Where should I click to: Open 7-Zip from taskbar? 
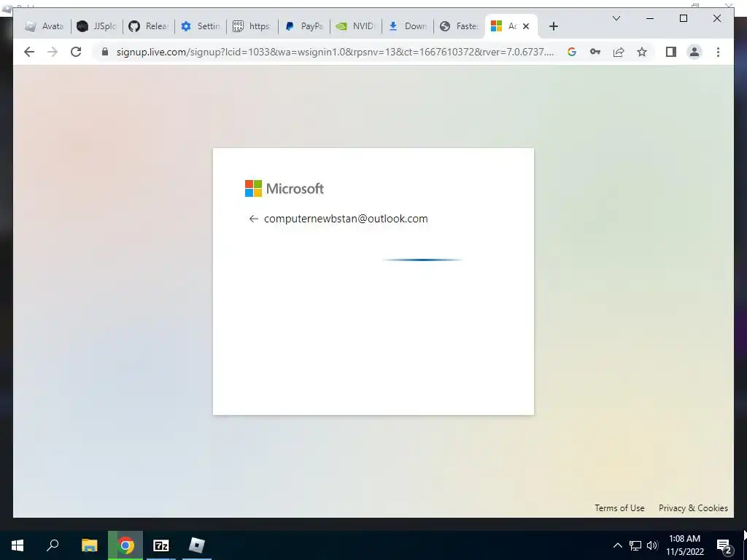[161, 545]
